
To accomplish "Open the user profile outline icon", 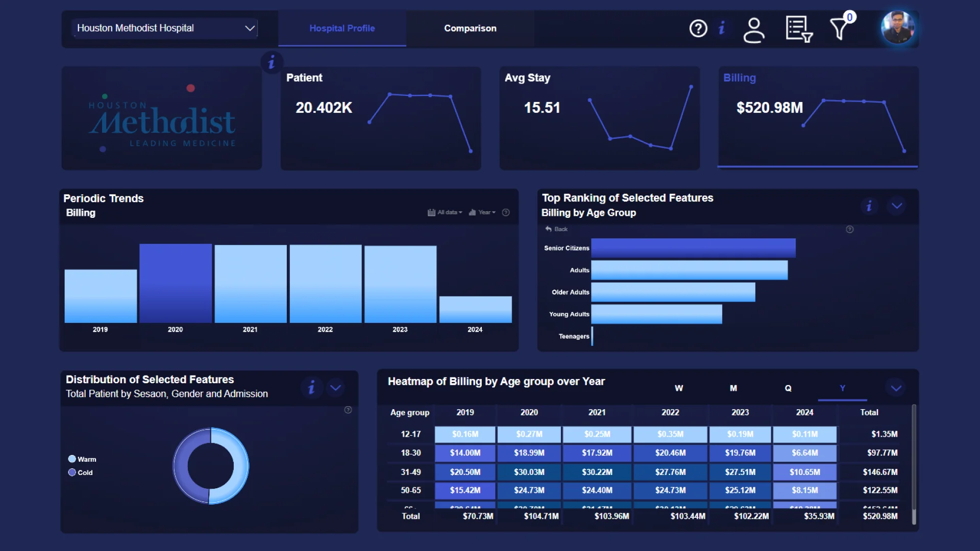I will pyautogui.click(x=753, y=30).
